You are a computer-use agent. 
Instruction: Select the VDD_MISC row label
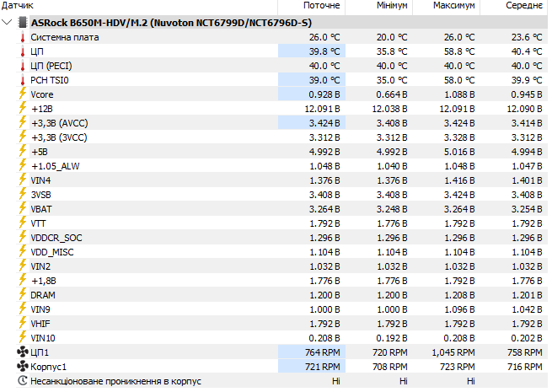coord(52,253)
